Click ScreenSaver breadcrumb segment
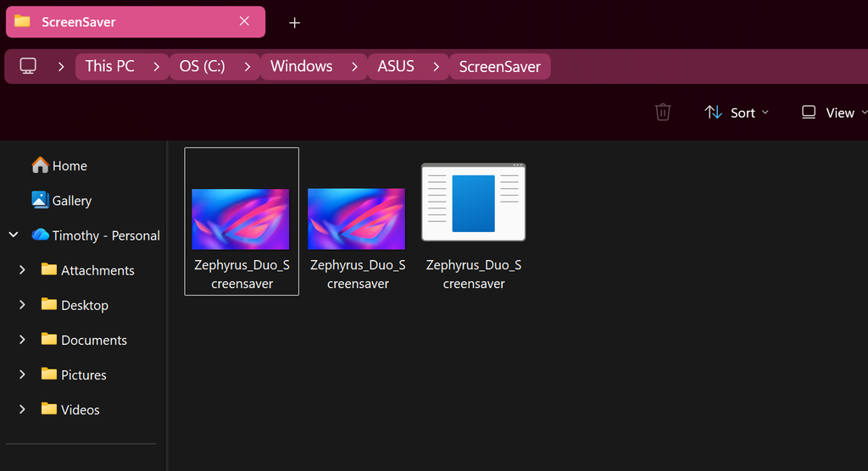 (x=500, y=66)
